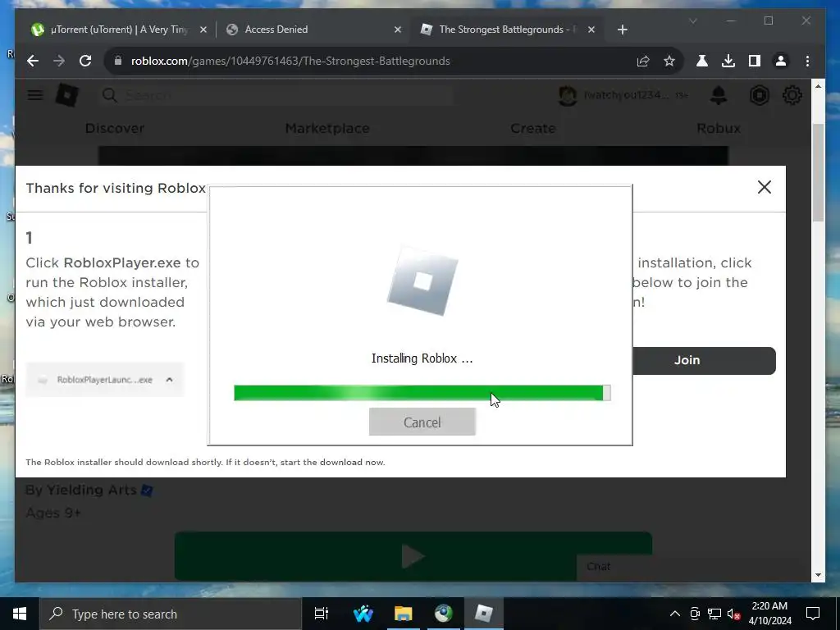Image resolution: width=840 pixels, height=630 pixels.
Task: Open the user avatar profile
Action: [568, 96]
